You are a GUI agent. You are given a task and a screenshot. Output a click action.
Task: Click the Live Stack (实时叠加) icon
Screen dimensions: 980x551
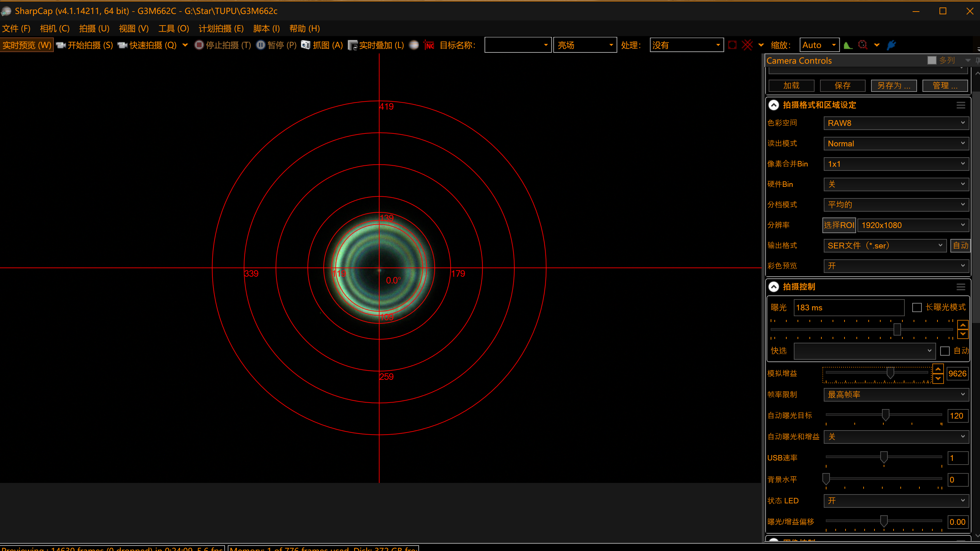353,45
